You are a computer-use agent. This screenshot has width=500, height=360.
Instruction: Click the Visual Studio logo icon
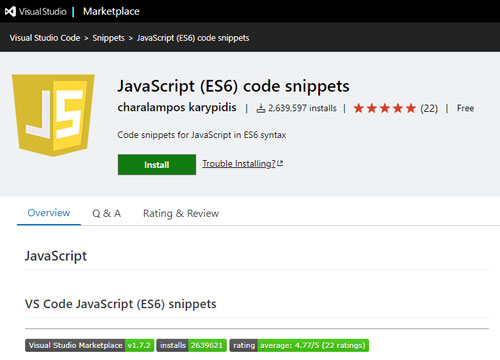tap(10, 11)
